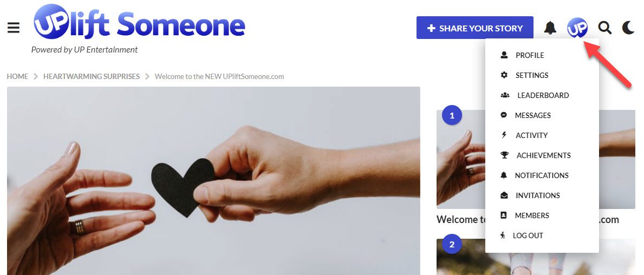Click the search magnifier icon

(604, 28)
